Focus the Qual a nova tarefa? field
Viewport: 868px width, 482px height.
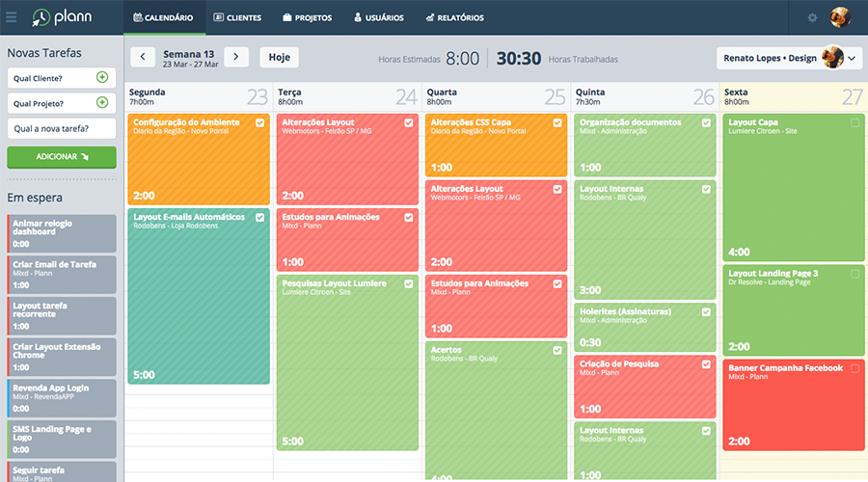point(62,128)
